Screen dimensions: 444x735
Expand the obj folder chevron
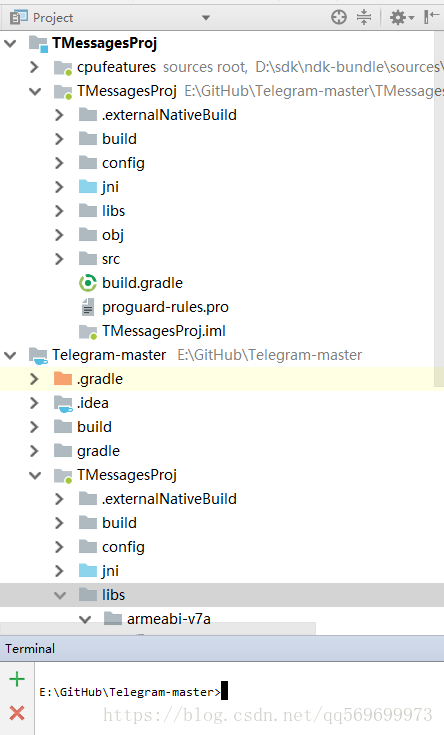[59, 235]
